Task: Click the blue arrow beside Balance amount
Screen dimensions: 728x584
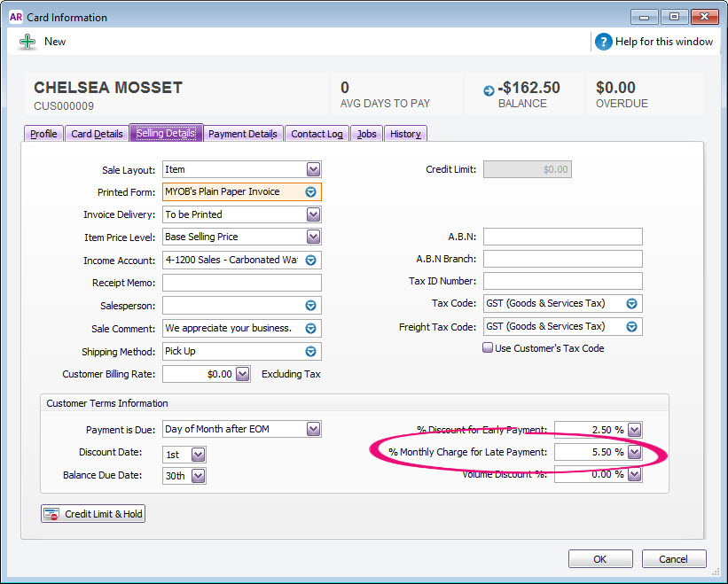Action: [x=488, y=90]
